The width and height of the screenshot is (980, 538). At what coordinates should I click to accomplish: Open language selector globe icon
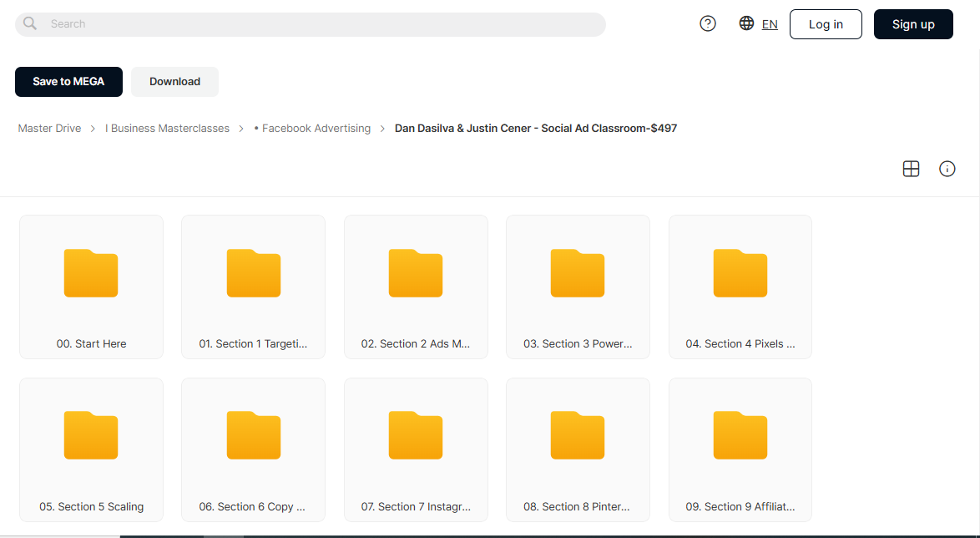click(746, 23)
